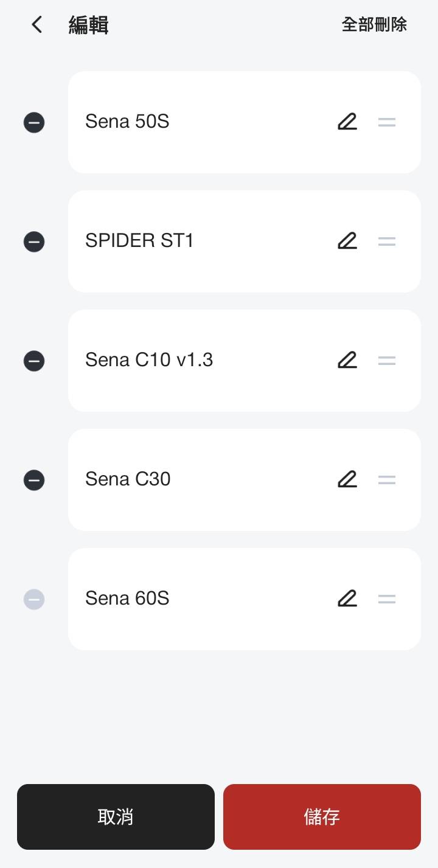Viewport: 438px width, 868px height.
Task: Edit the Sena 60S device name
Action: point(347,599)
